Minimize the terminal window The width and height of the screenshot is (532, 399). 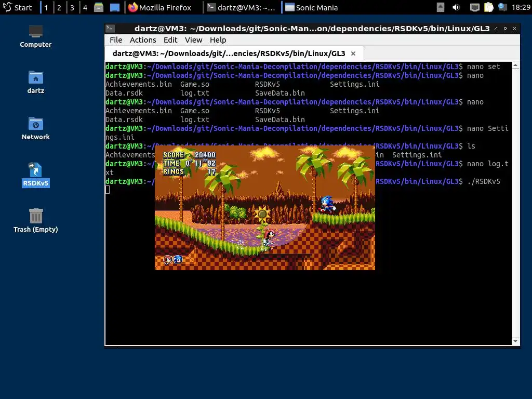pos(496,29)
